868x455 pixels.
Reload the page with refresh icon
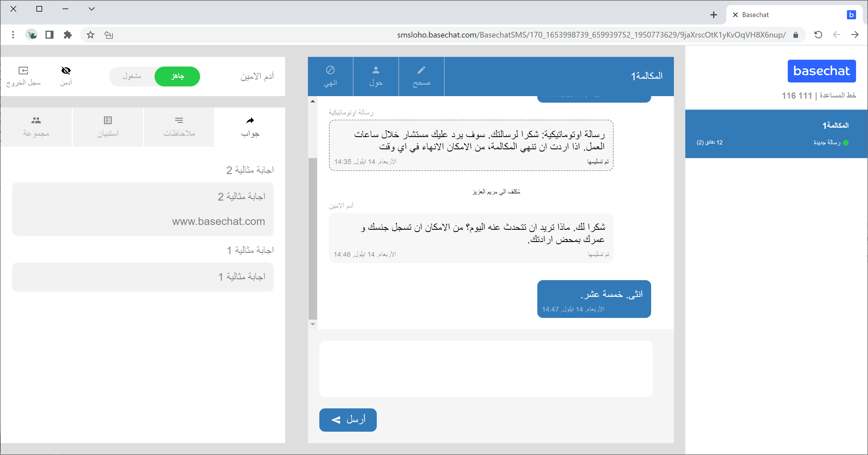[818, 35]
